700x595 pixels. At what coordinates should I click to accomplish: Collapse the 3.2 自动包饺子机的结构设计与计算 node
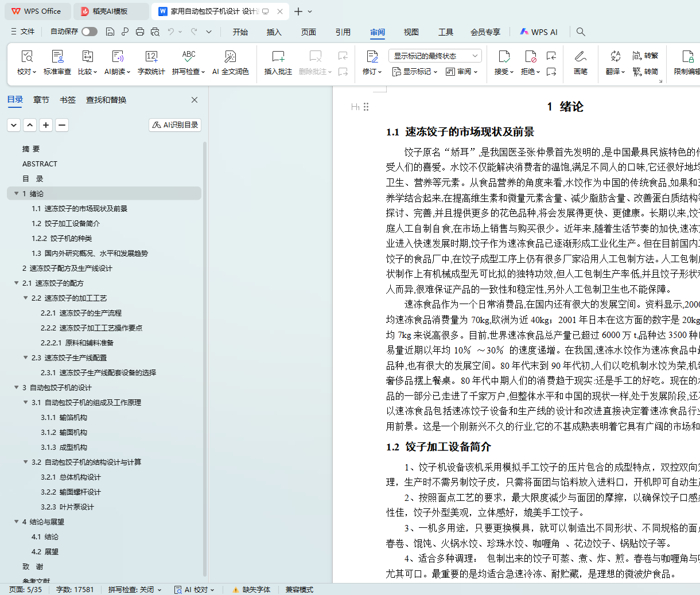pos(25,462)
